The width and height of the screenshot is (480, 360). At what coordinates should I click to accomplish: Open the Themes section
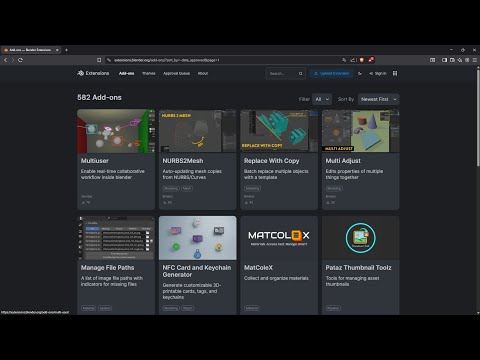(x=149, y=73)
